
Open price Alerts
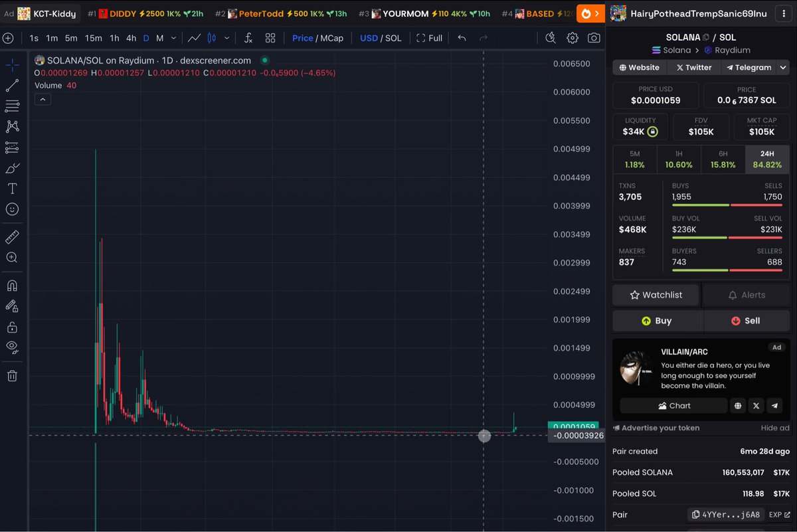[747, 295]
